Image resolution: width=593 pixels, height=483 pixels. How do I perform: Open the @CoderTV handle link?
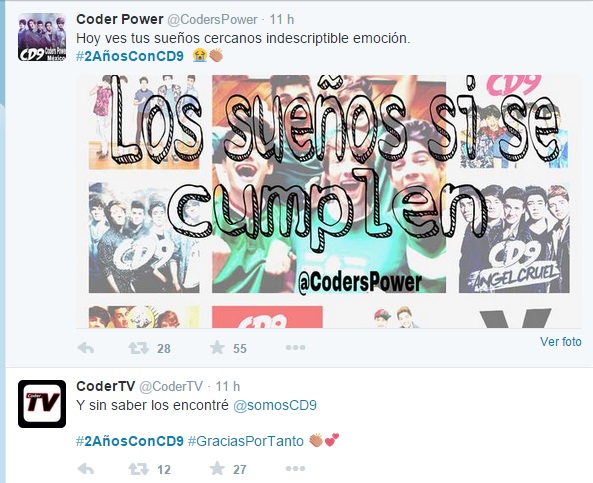(x=171, y=387)
